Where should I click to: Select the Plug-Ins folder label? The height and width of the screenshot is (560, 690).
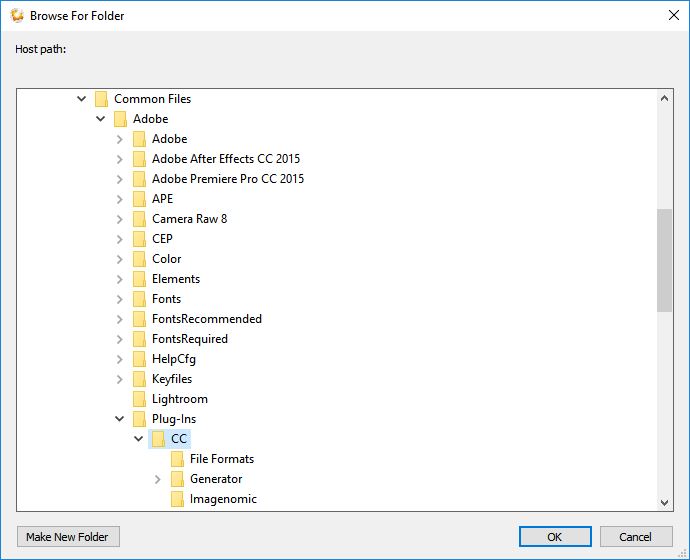[x=174, y=419]
